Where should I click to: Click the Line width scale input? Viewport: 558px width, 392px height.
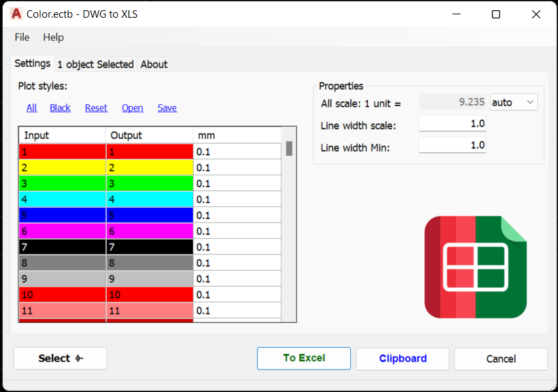pos(452,124)
